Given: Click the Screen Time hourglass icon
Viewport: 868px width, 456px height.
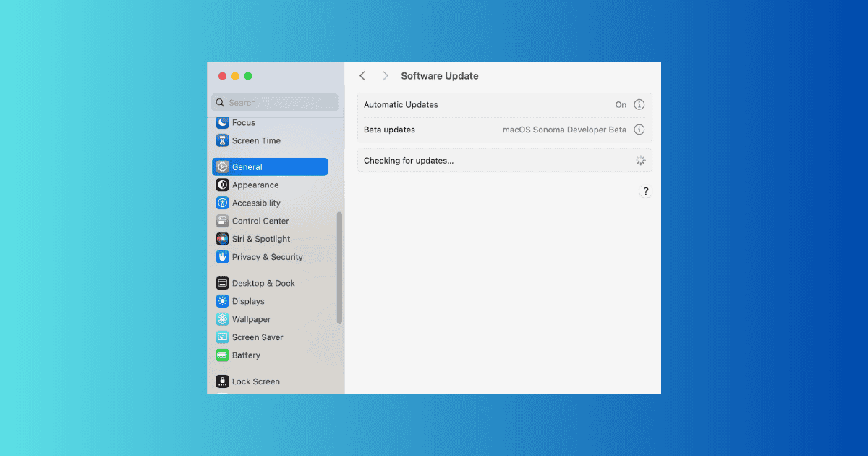Looking at the screenshot, I should 222,141.
